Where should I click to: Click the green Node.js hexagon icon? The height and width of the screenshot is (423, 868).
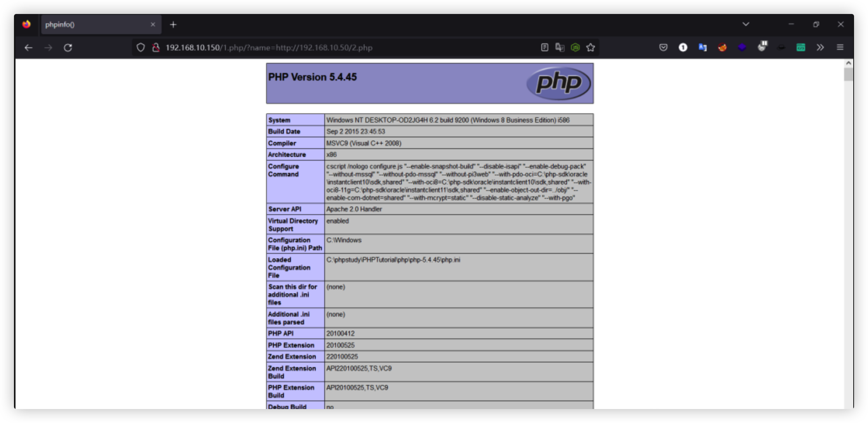tap(575, 47)
